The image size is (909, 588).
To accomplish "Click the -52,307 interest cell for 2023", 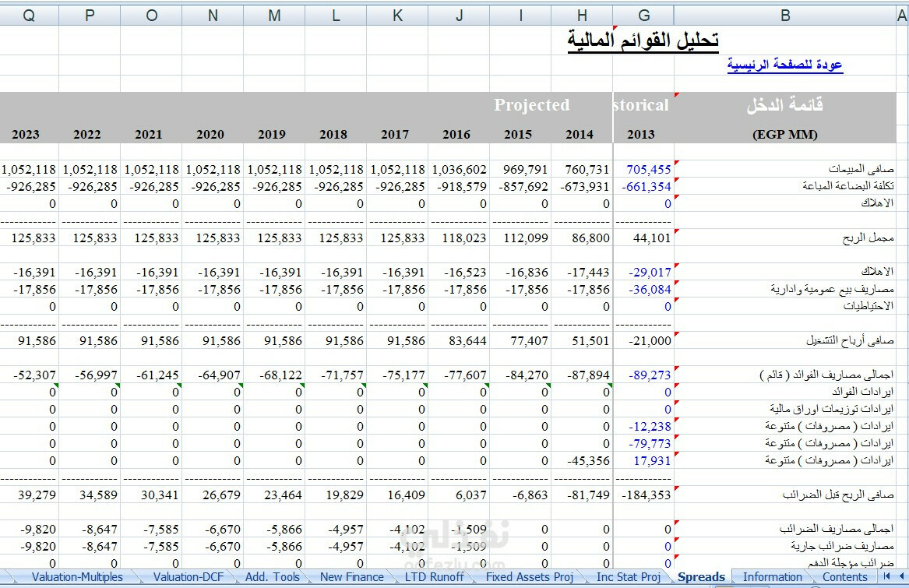I will click(x=29, y=375).
